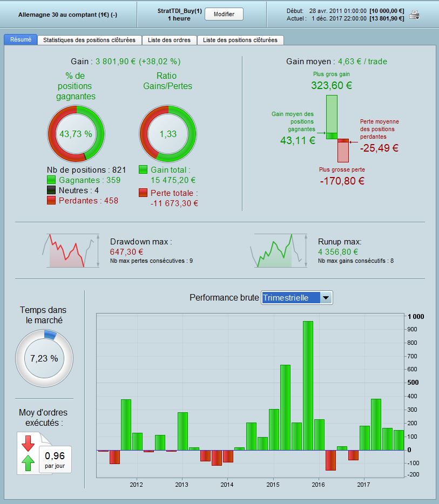This screenshot has height=504, width=439.
Task: Select the Résumé tab
Action: pyautogui.click(x=21, y=39)
